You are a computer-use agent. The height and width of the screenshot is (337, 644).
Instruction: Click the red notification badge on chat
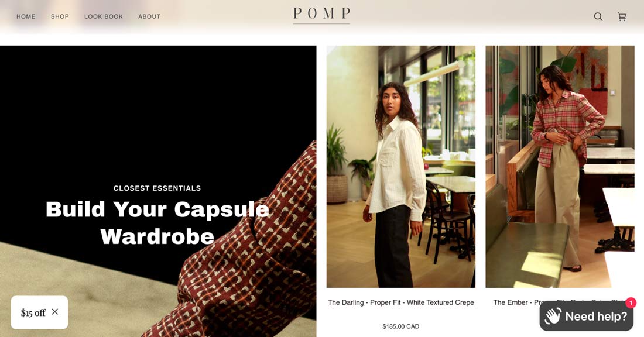click(631, 303)
